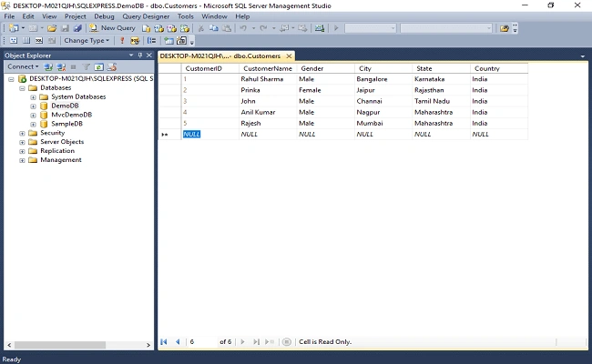
Task: Click the Connect Object Explorer icon
Action: click(48, 67)
